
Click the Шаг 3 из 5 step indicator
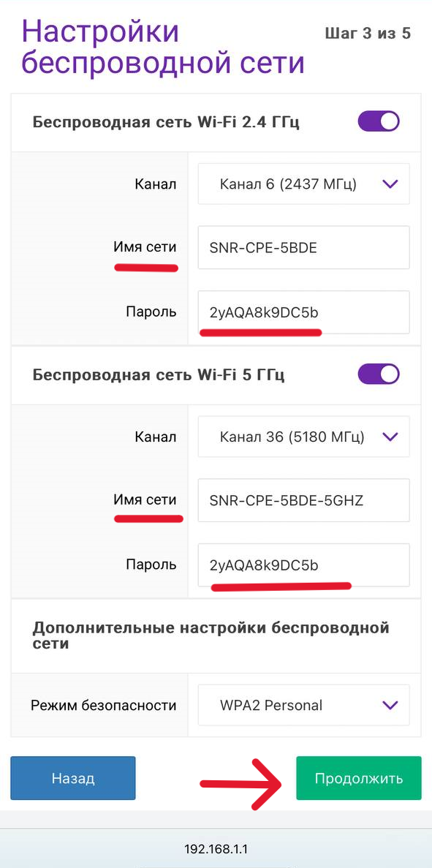point(368,34)
